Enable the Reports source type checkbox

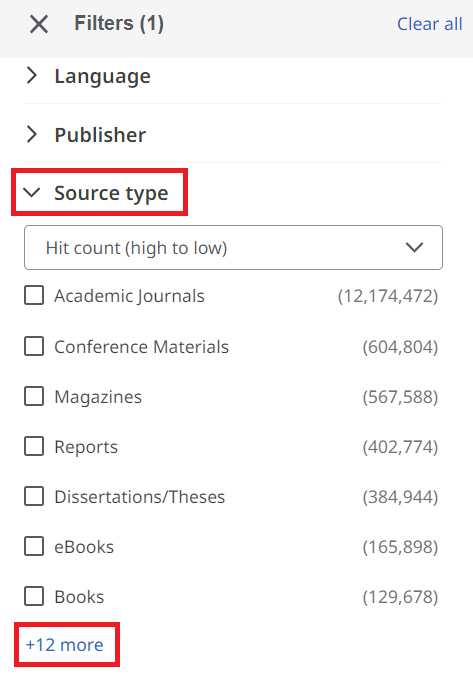(34, 446)
